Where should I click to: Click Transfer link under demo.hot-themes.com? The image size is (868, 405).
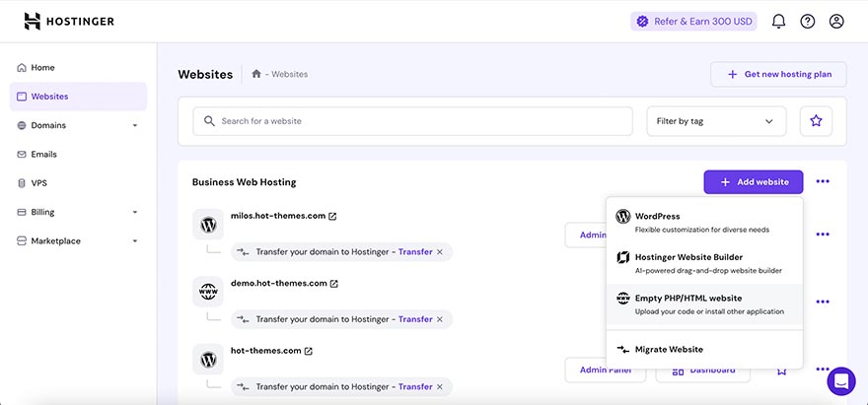coord(415,319)
